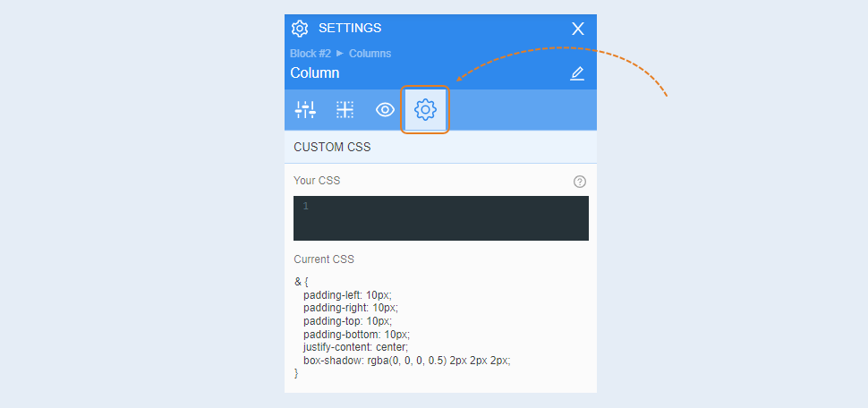Select the highlighted gear Custom CSS tab
Viewport: 868px width, 408px height.
(x=425, y=110)
